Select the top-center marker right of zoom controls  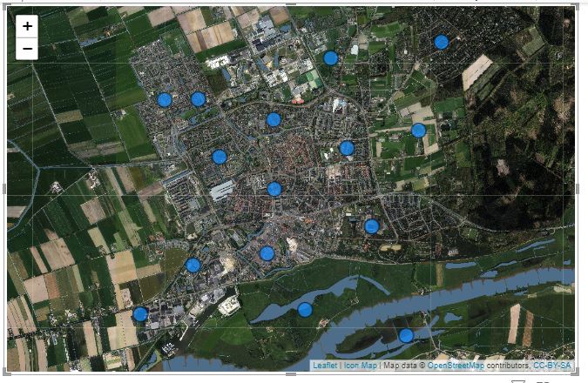(x=330, y=58)
